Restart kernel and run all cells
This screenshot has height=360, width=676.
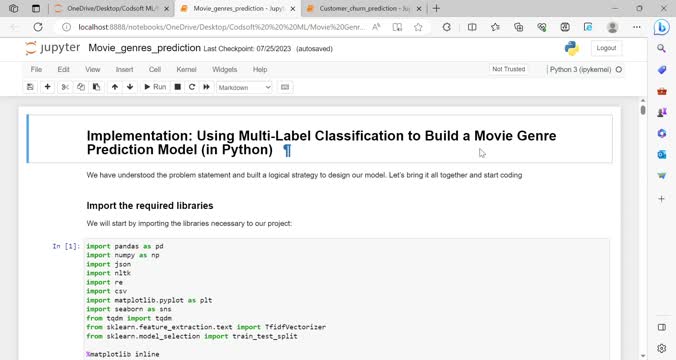(x=207, y=87)
